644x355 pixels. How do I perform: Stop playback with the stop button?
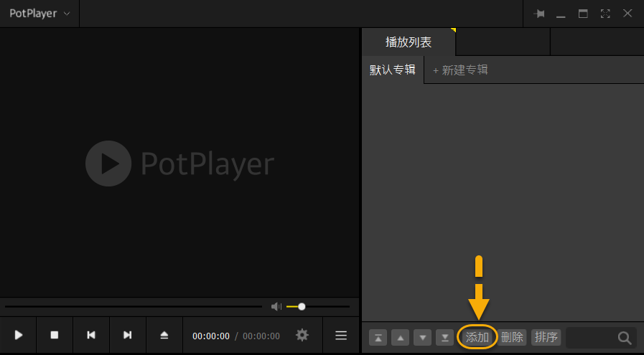coord(55,335)
